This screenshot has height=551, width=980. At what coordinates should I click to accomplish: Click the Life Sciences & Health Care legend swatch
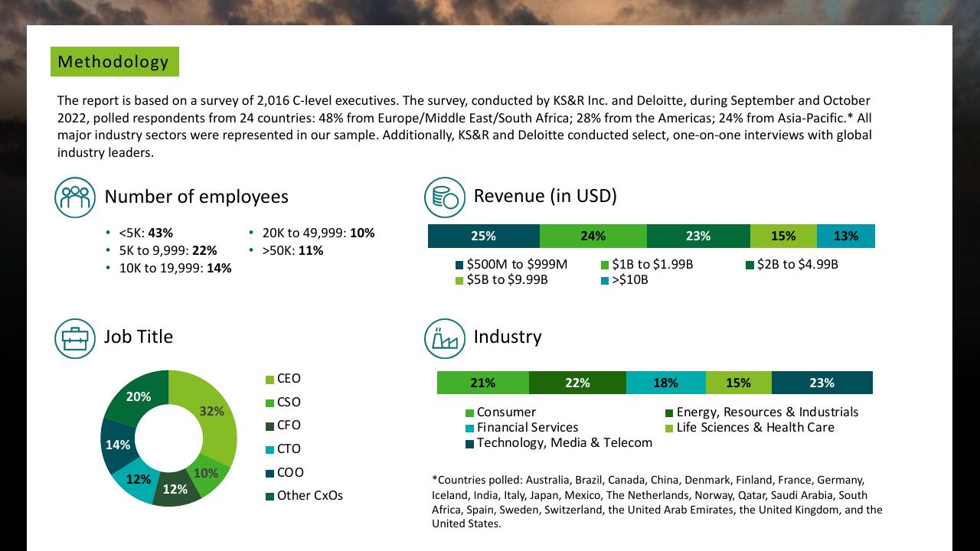pyautogui.click(x=669, y=429)
